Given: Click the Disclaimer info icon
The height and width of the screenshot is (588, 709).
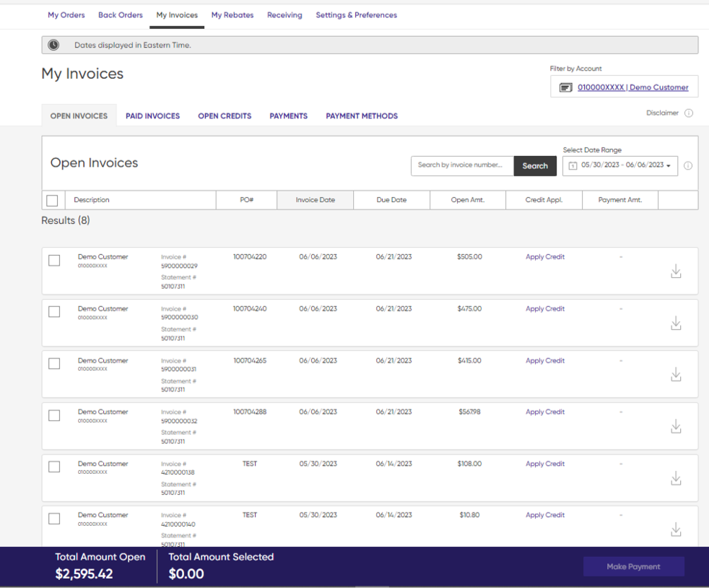Looking at the screenshot, I should click(x=688, y=113).
